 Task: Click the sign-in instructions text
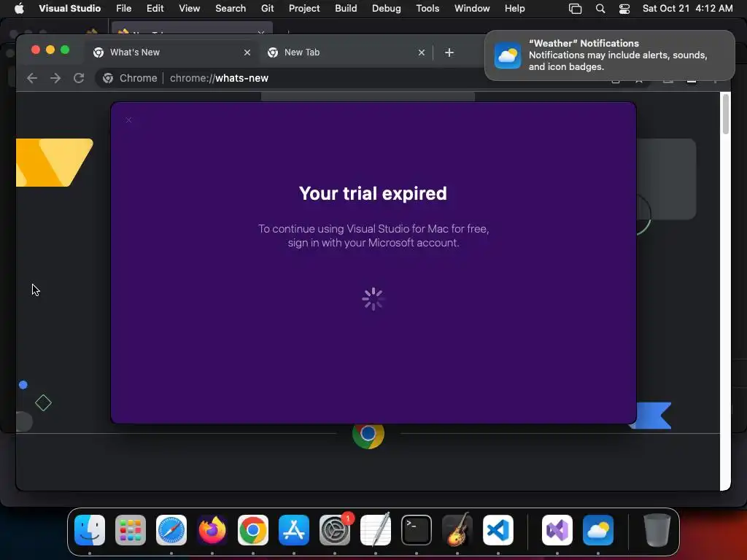click(373, 236)
